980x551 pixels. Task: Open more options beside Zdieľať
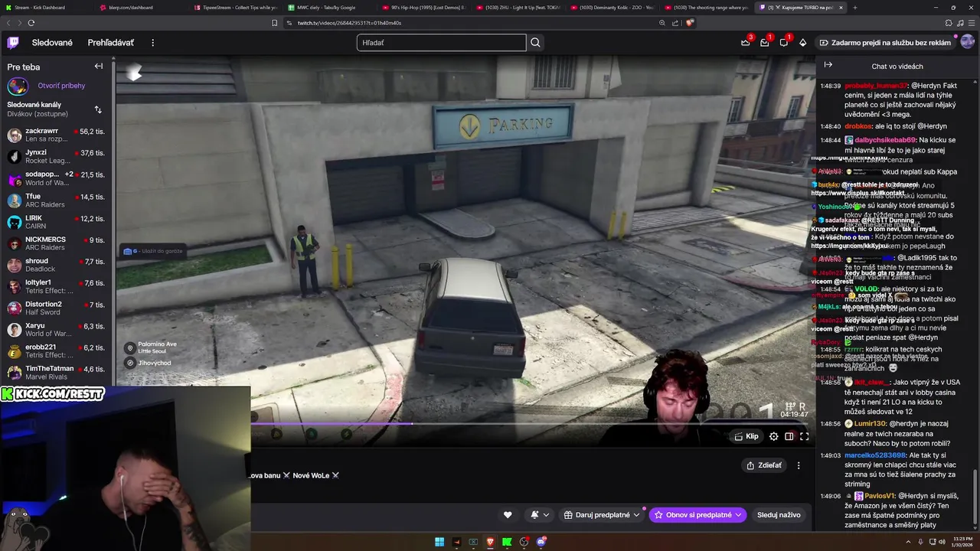(799, 465)
